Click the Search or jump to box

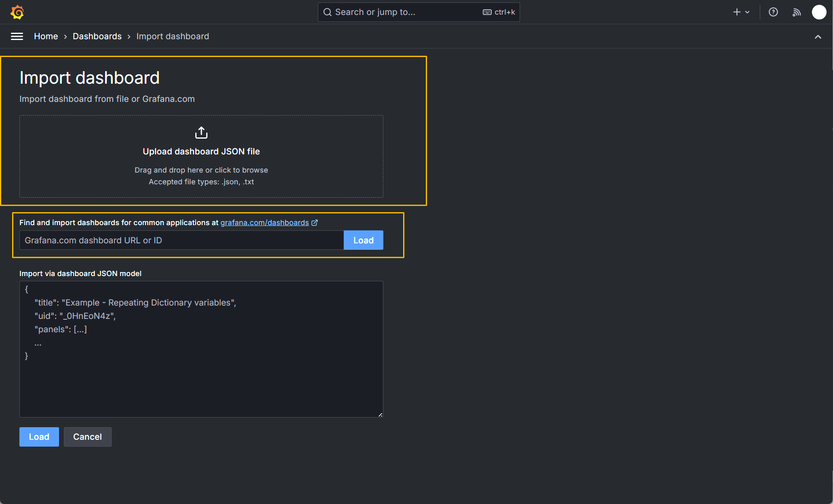pyautogui.click(x=419, y=12)
